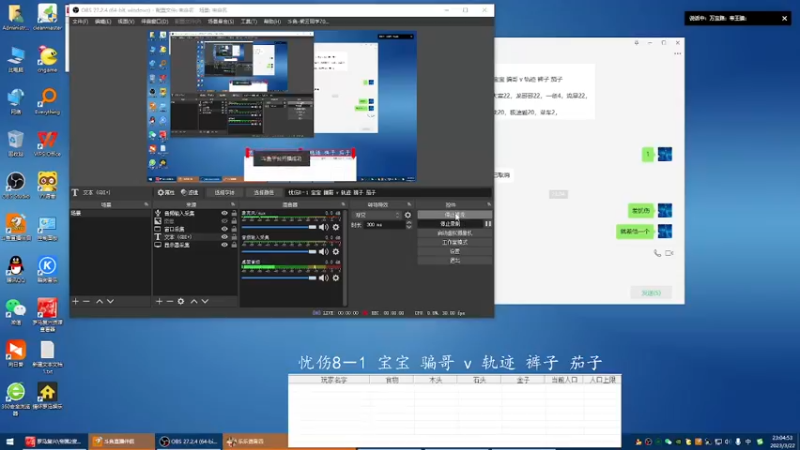The height and width of the screenshot is (450, 800).
Task: Pop out the 场景 dock panel icon
Action: [146, 205]
